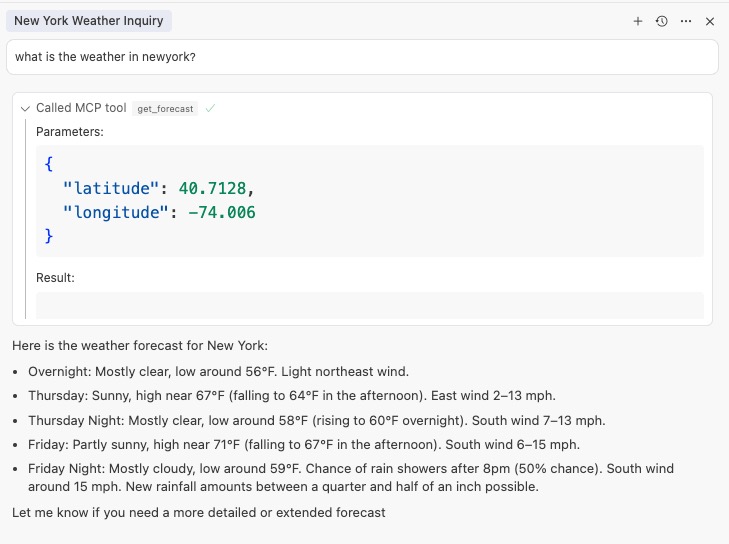Click the Friday Night forecast paragraph
729x544 pixels.
tap(350, 477)
